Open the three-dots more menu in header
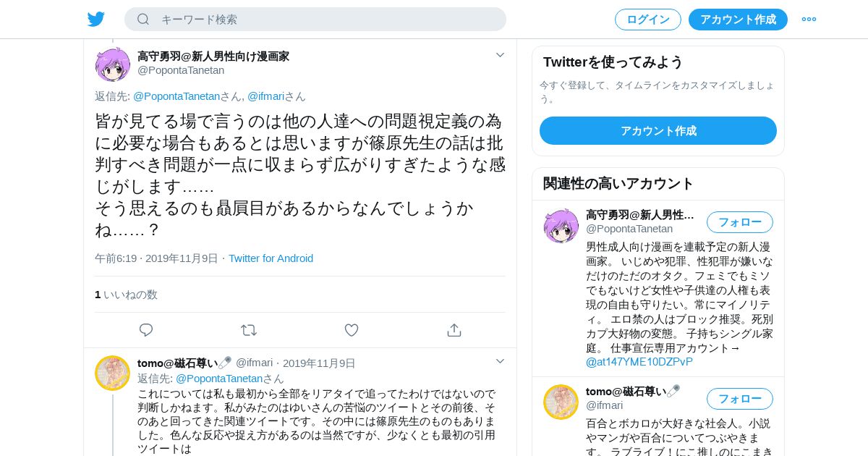The width and height of the screenshot is (868, 456). 809,20
